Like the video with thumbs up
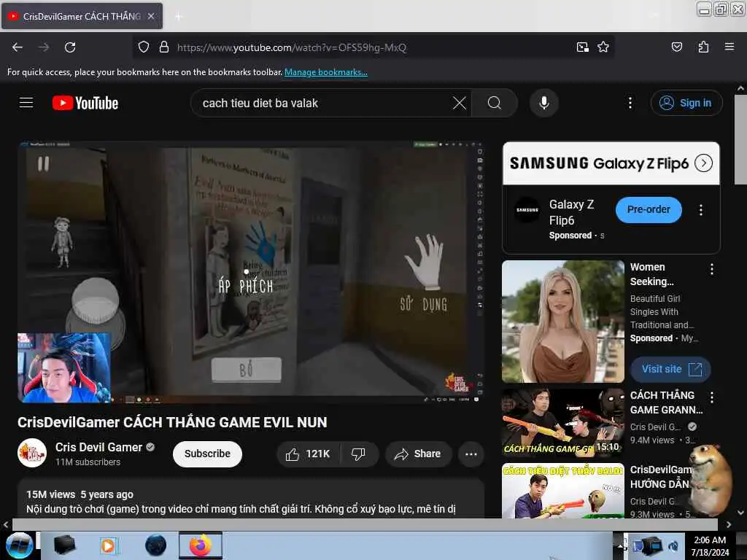747x560 pixels. pyautogui.click(x=309, y=454)
